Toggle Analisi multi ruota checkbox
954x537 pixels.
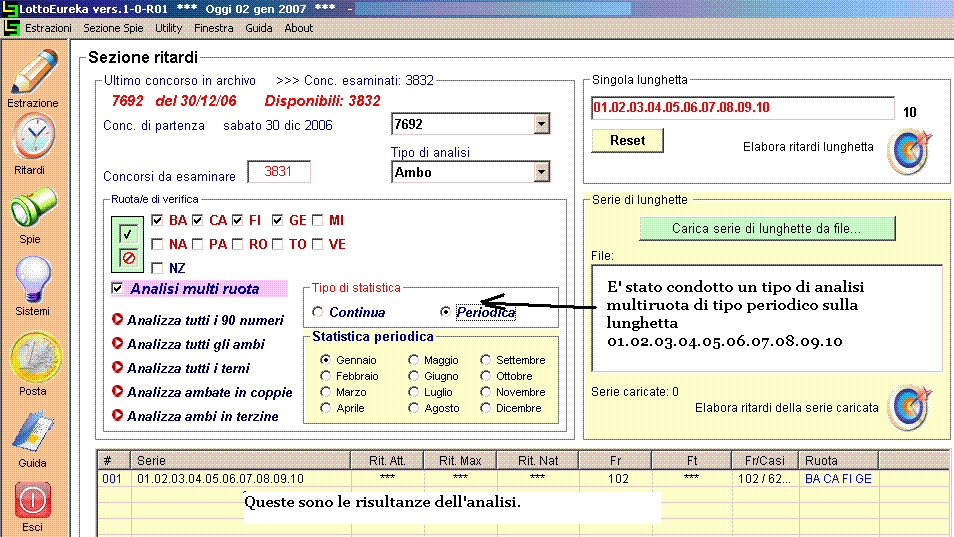(x=117, y=288)
